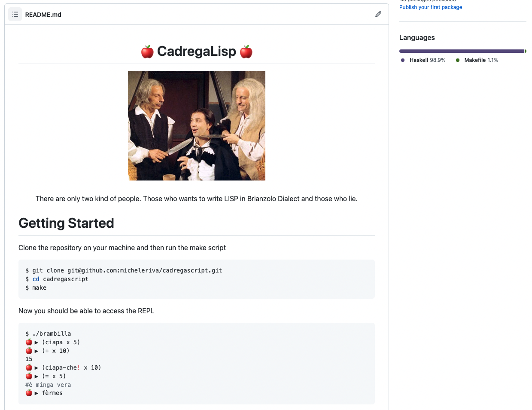Click the '$ ./brambilla' command line

point(48,334)
